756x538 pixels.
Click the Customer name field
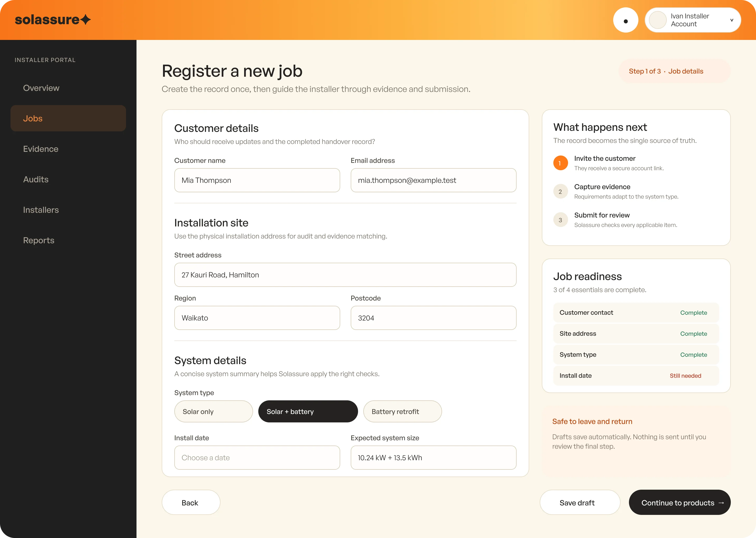point(257,180)
